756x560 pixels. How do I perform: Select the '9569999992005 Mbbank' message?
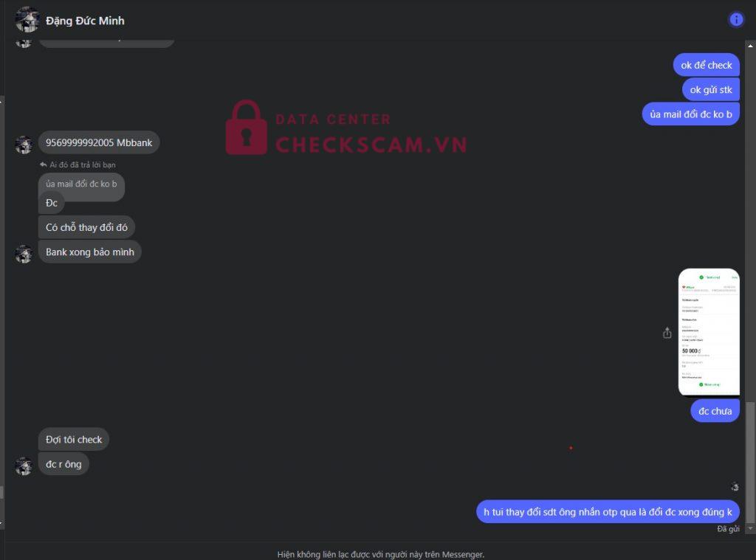[x=99, y=142]
